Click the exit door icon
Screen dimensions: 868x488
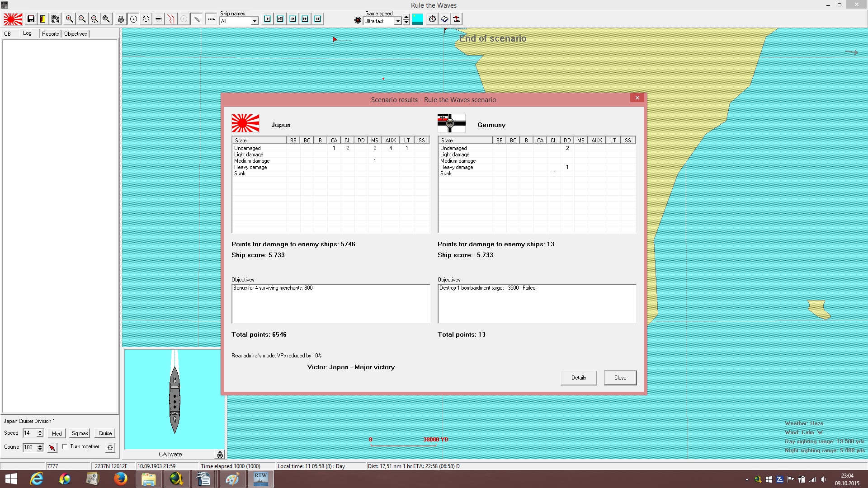[43, 19]
